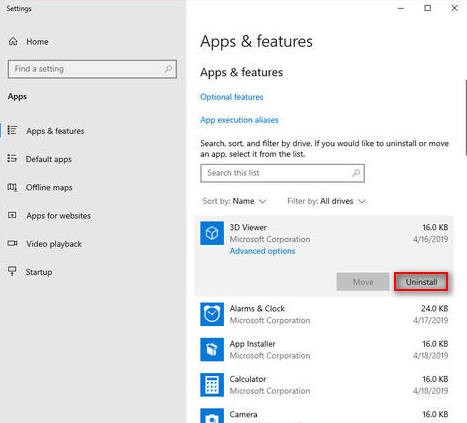This screenshot has width=467, height=423.
Task: Open Apps for websites settings page
Action: (x=93, y=216)
